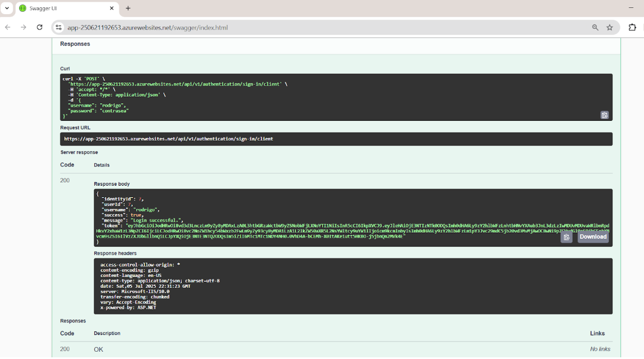Click the Response headers label
Image resolution: width=644 pixels, height=359 pixels.
coord(115,253)
